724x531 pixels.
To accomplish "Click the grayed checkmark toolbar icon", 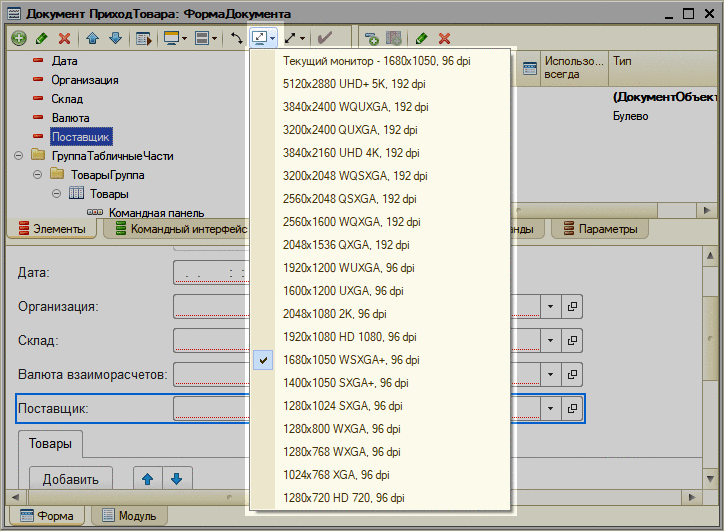I will click(325, 38).
